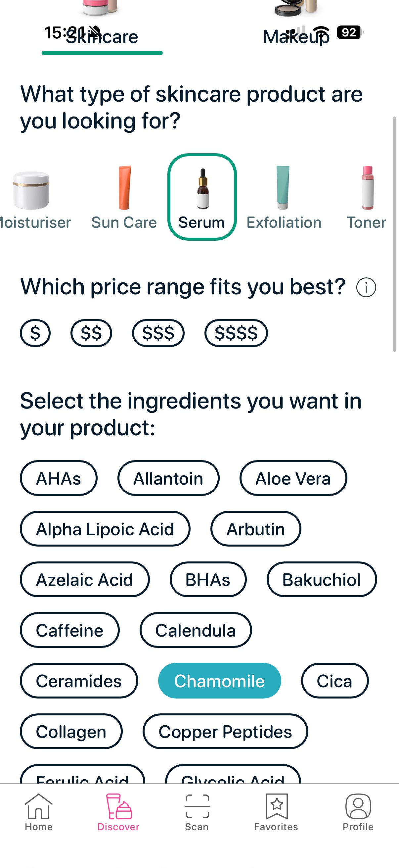
Task: Tap the price range info icon
Action: pyautogui.click(x=366, y=287)
